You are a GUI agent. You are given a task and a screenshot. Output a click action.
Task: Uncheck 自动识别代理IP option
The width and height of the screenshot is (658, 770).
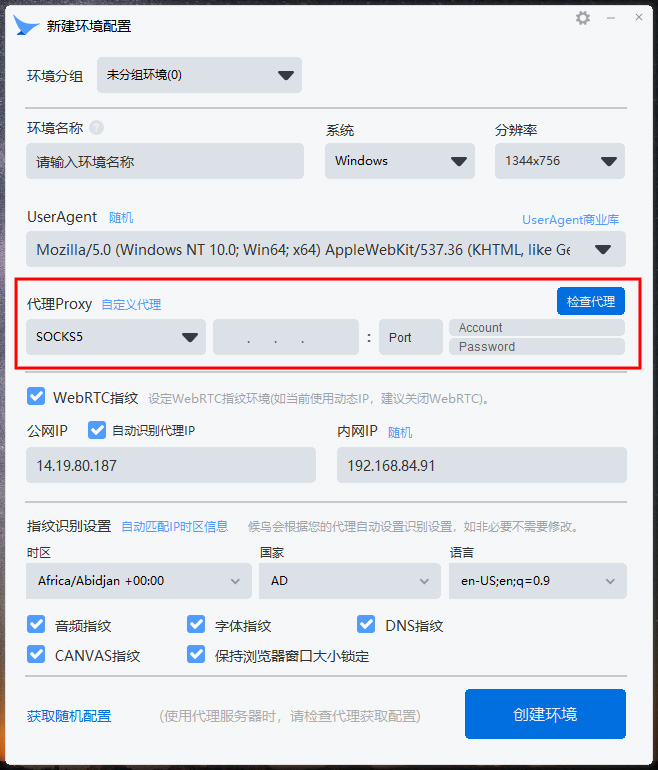click(97, 430)
